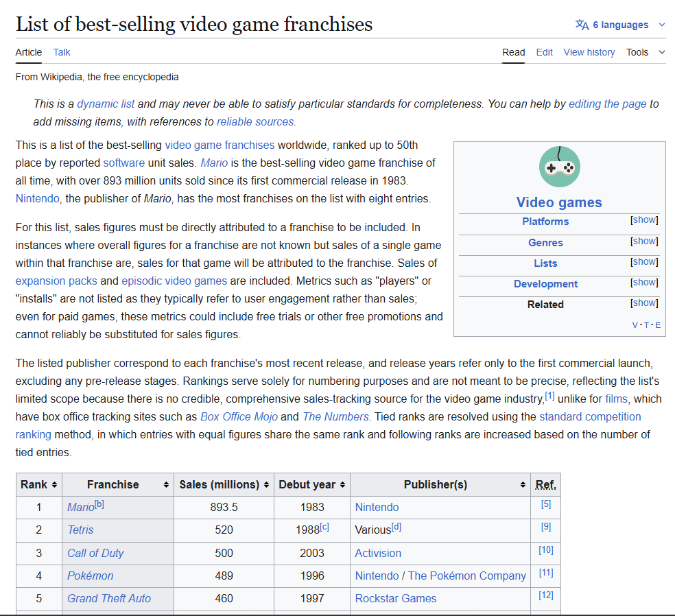The image size is (675, 616).
Task: Open the Grand Theft Auto franchise link
Action: (x=109, y=599)
